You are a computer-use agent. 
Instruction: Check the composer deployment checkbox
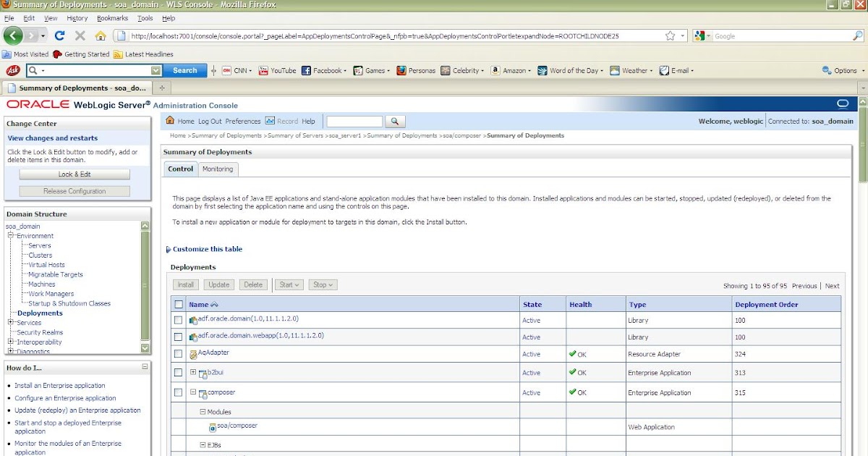(x=178, y=392)
